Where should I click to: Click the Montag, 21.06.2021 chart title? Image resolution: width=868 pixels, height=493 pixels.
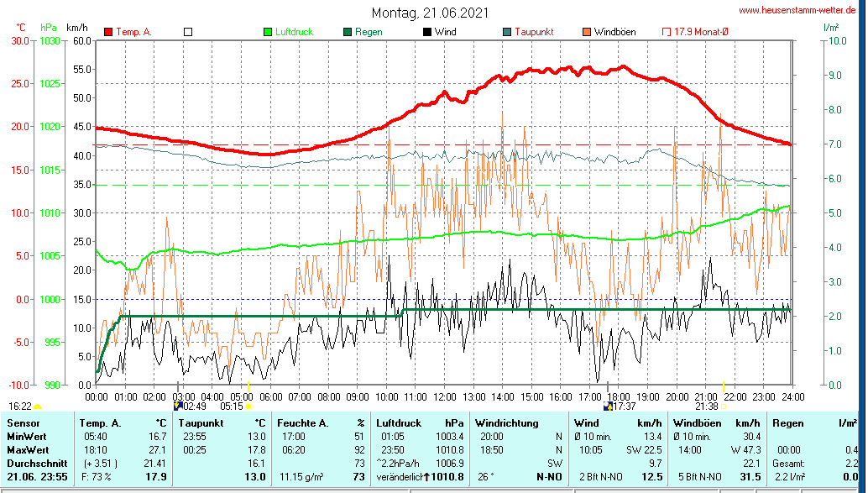[430, 13]
